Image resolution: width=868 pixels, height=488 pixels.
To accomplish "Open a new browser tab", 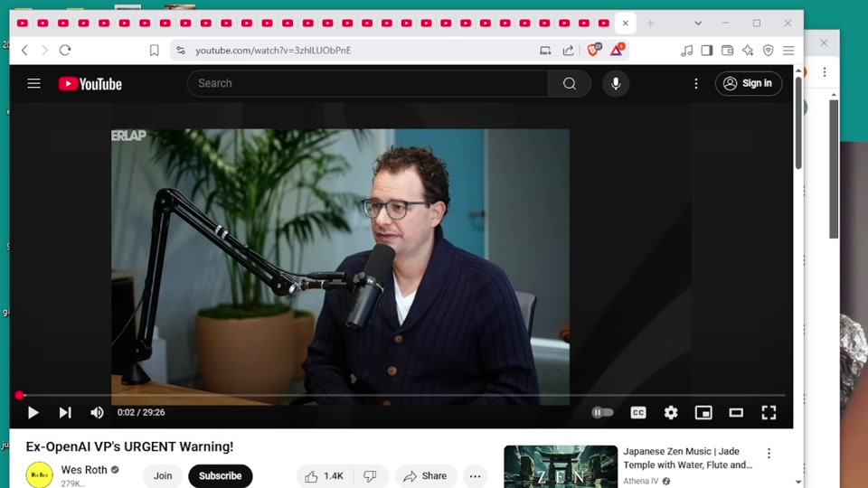I will click(x=650, y=23).
